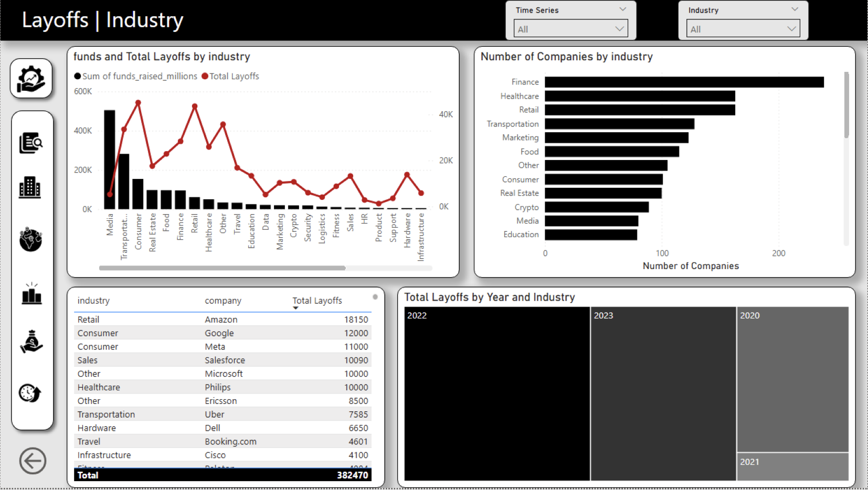This screenshot has height=490, width=868.
Task: Click the vertical scrollbar of companies bar chart
Action: click(x=846, y=105)
